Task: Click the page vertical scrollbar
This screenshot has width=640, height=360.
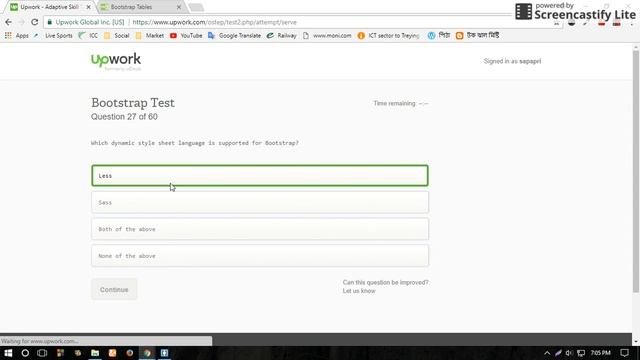Action: click(x=636, y=171)
